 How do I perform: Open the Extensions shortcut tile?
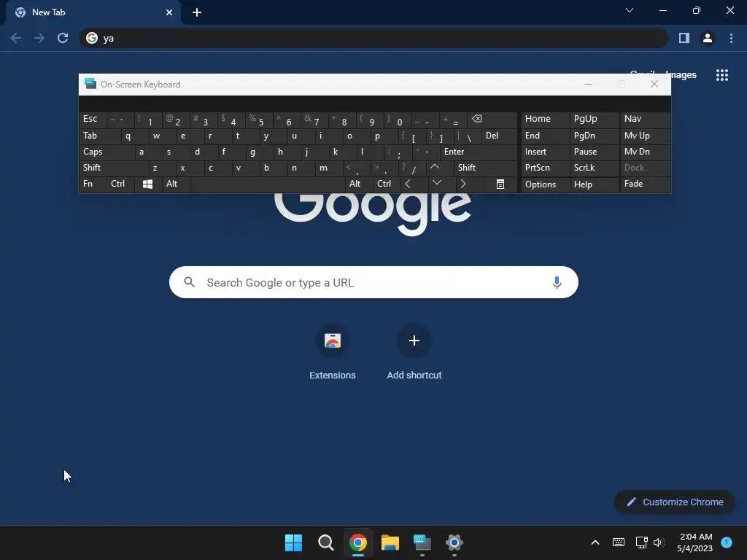[333, 352]
